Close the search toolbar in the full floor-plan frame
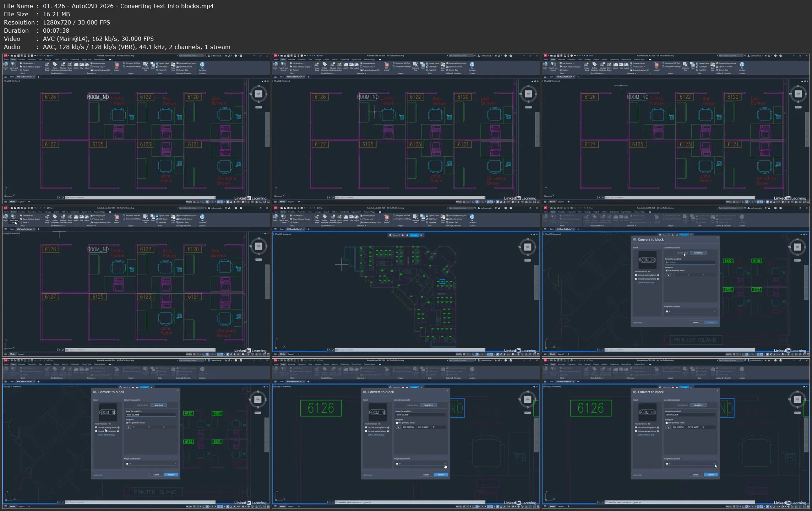812x511 pixels. coord(421,235)
